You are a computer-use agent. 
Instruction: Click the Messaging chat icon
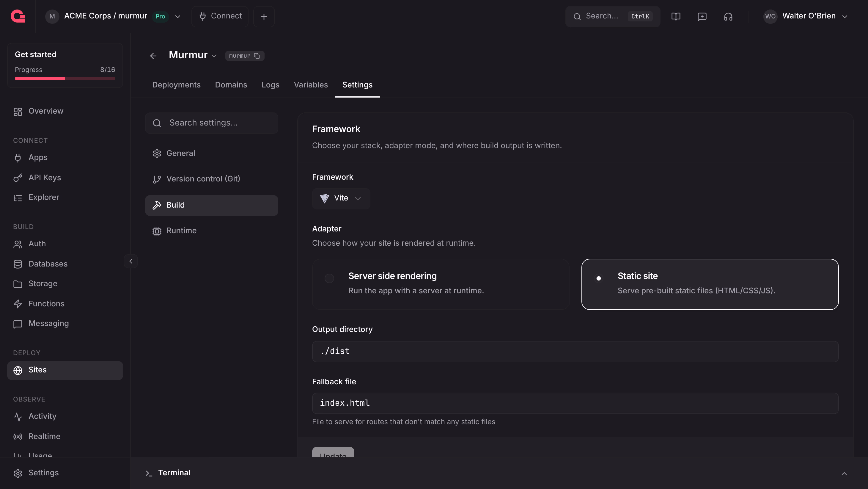pyautogui.click(x=18, y=324)
